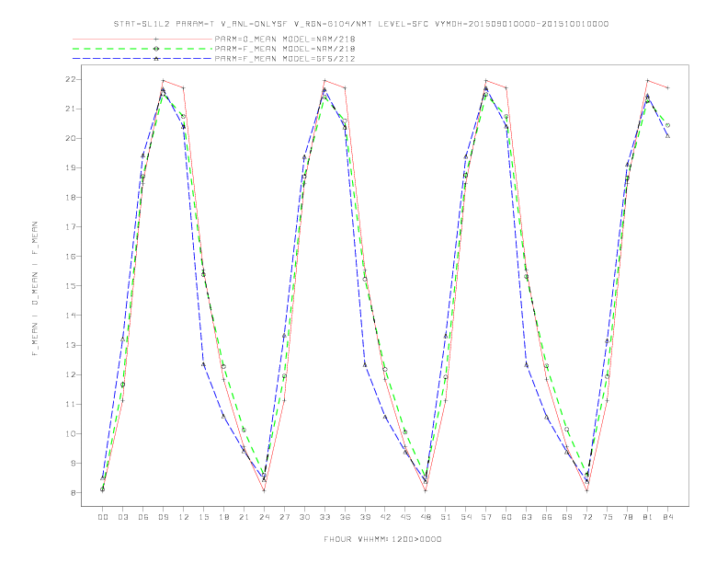This screenshot has width=728, height=563.
Task: Click y-axis tick label 16
Action: pyautogui.click(x=71, y=257)
